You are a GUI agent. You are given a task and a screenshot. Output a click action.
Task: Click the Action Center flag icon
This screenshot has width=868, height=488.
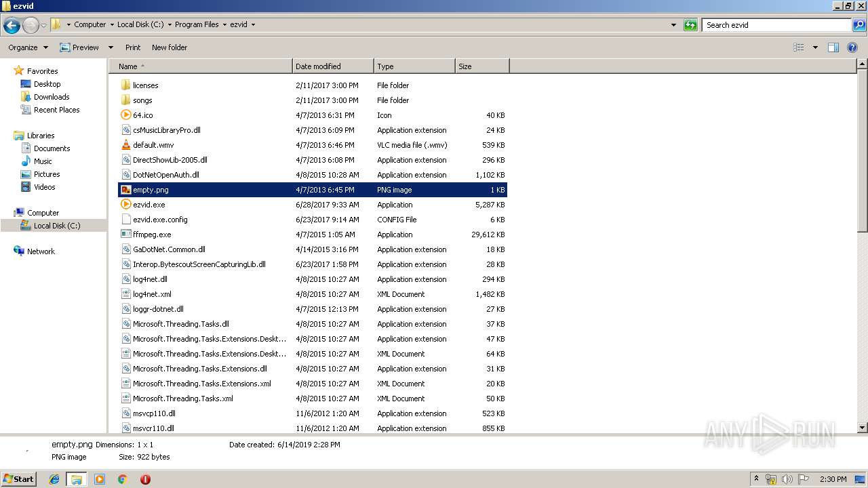tap(804, 479)
